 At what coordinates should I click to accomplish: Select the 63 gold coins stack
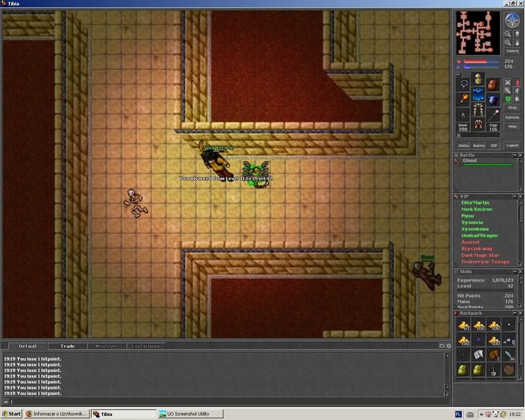point(463,325)
